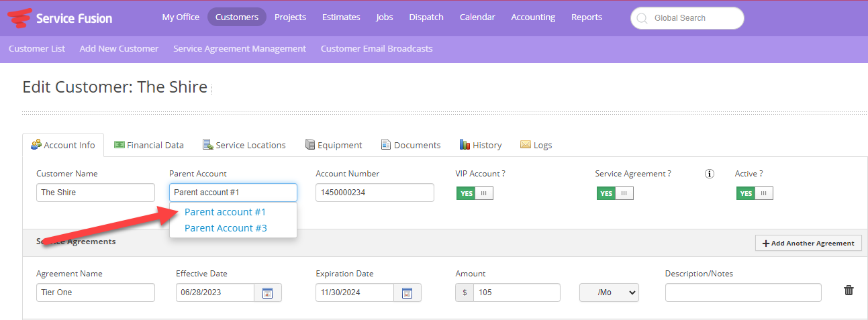This screenshot has width=868, height=320.
Task: Click the Service Fusion logo icon
Action: tap(19, 18)
